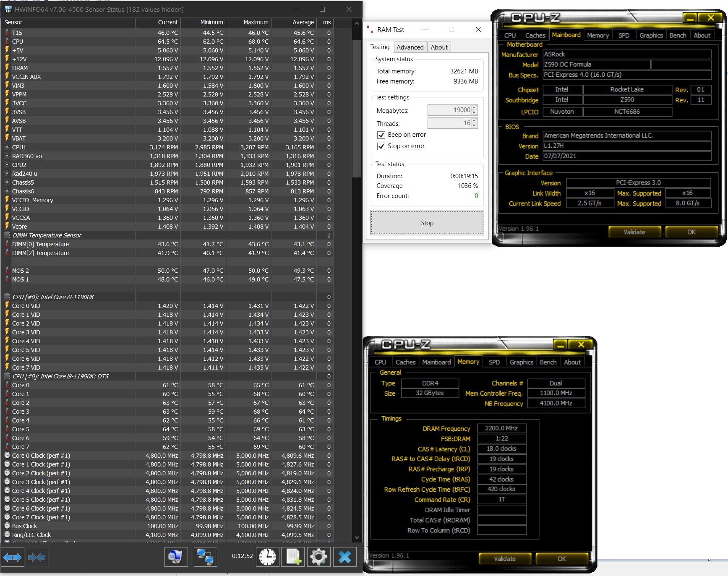
Task: Click Validate in the upper CPU-Z window
Action: click(634, 232)
